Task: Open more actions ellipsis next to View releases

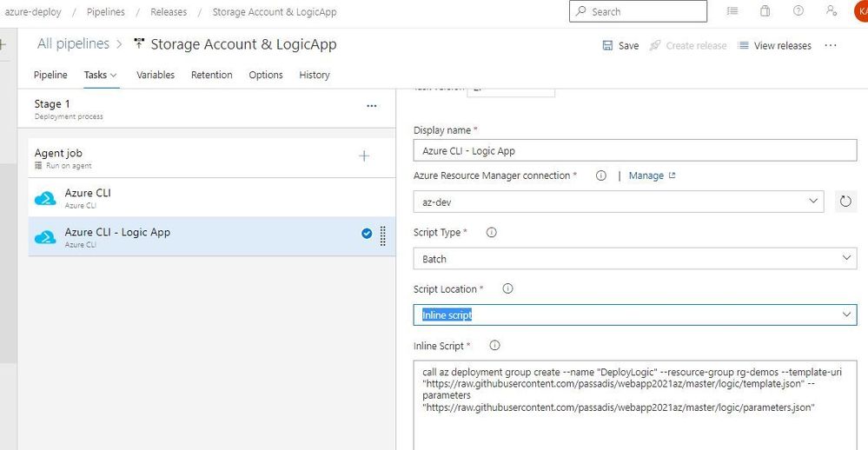Action: click(831, 45)
